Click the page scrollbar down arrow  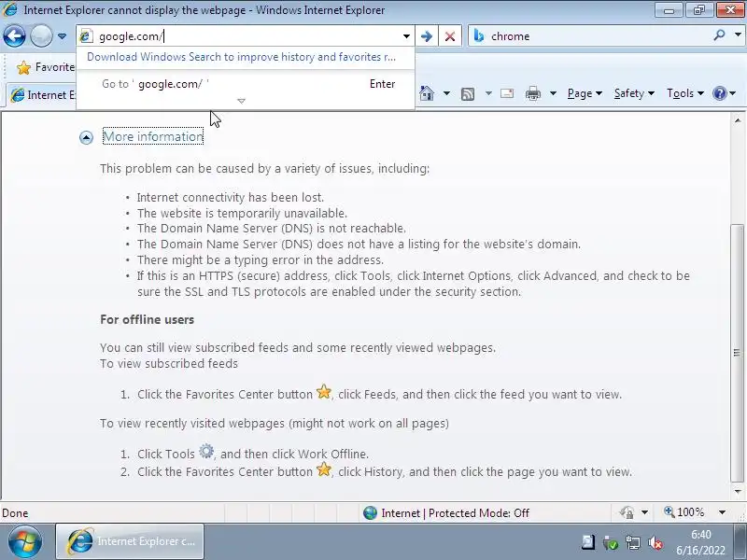738,492
